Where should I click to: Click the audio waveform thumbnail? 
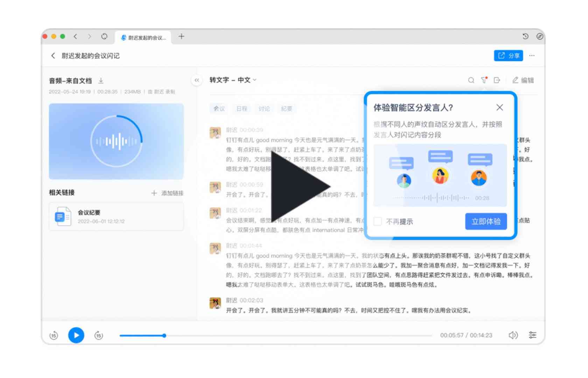(116, 141)
